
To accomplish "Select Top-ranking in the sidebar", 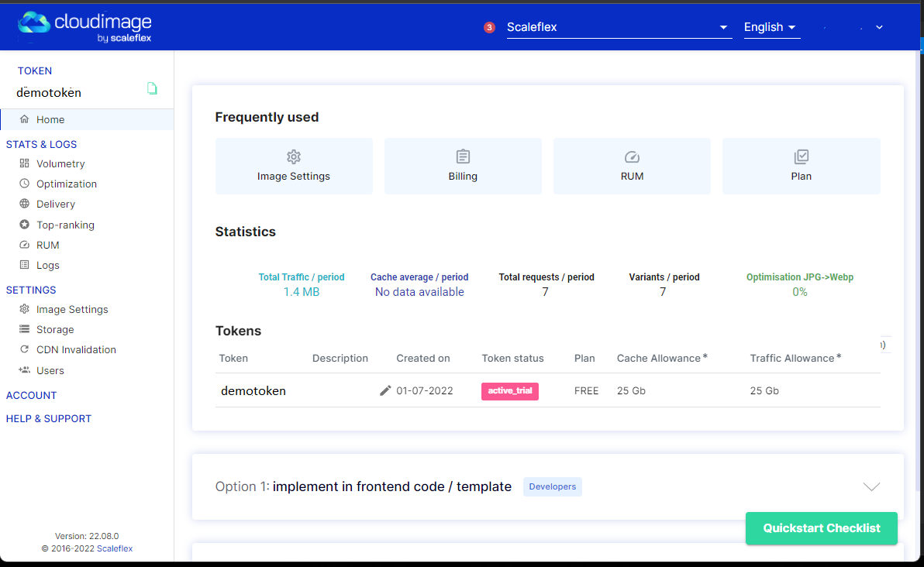I will coord(65,225).
